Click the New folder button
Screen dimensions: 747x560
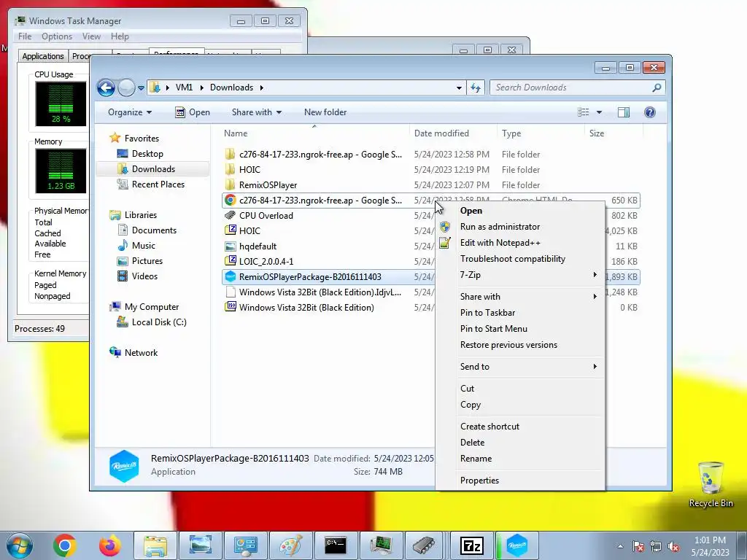coord(325,112)
